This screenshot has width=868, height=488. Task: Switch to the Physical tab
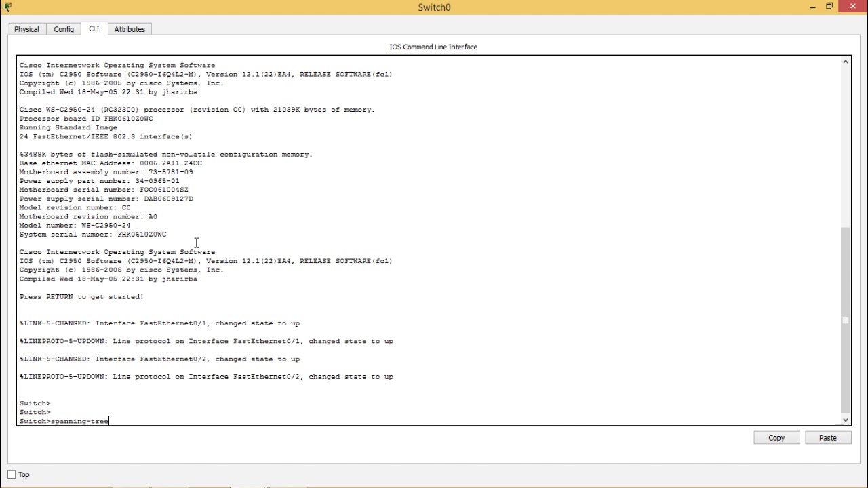click(26, 29)
